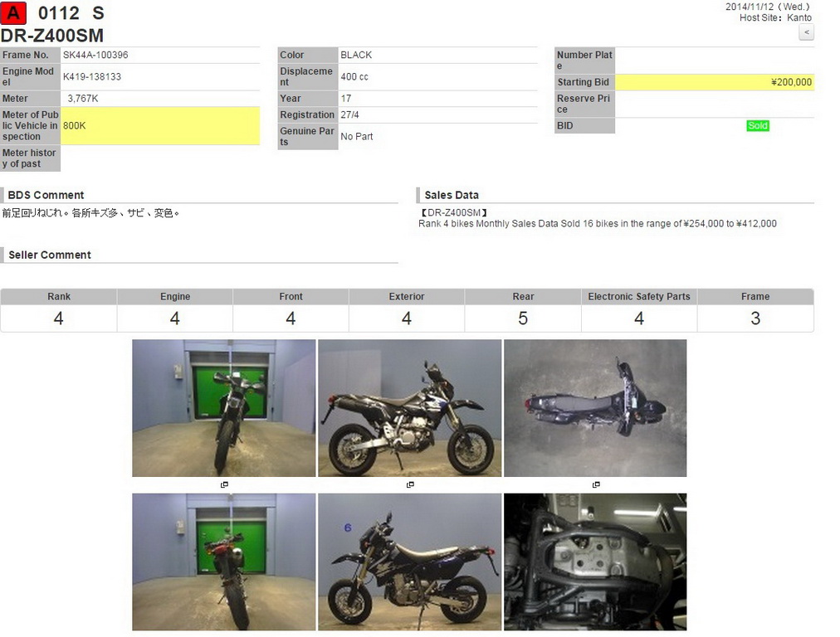Click the green Sold status badge

(x=757, y=126)
